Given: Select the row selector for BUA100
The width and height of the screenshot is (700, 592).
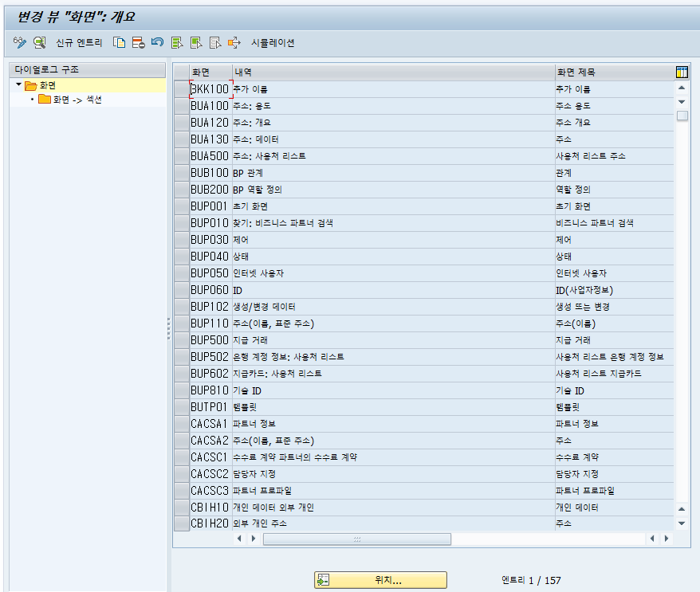Looking at the screenshot, I should coord(182,106).
